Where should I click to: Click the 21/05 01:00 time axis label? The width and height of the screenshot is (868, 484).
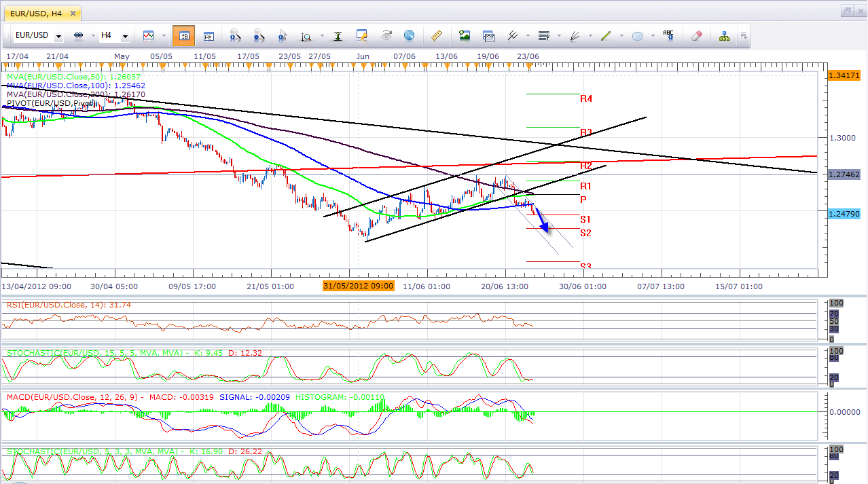tap(271, 286)
